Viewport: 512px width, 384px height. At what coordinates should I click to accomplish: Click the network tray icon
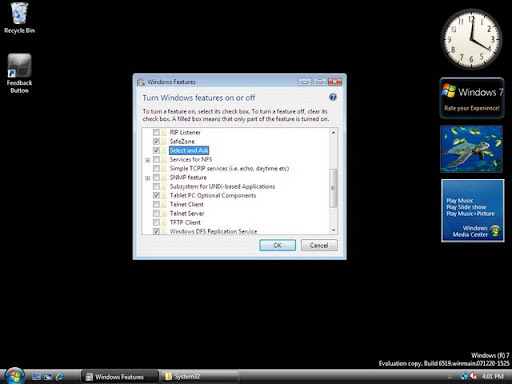pyautogui.click(x=464, y=376)
